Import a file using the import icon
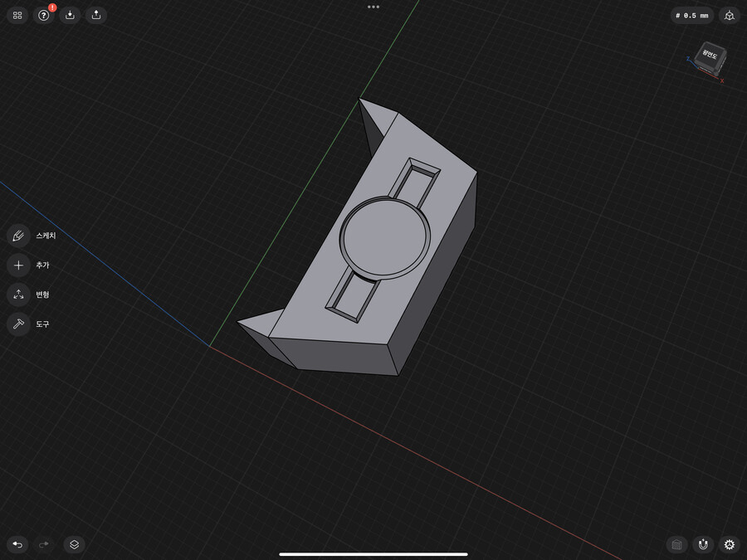The width and height of the screenshot is (747, 560). point(70,15)
